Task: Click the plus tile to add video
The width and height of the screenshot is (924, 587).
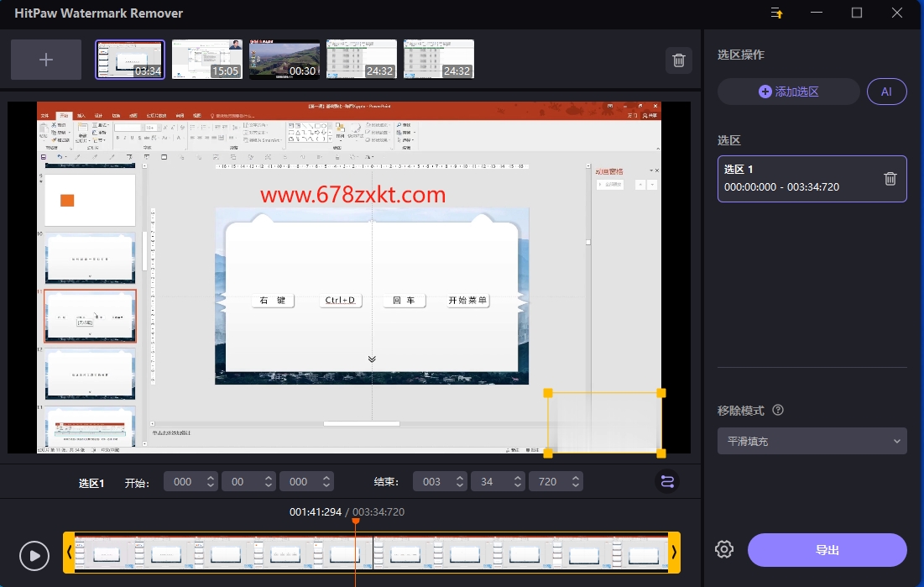Action: [x=46, y=60]
